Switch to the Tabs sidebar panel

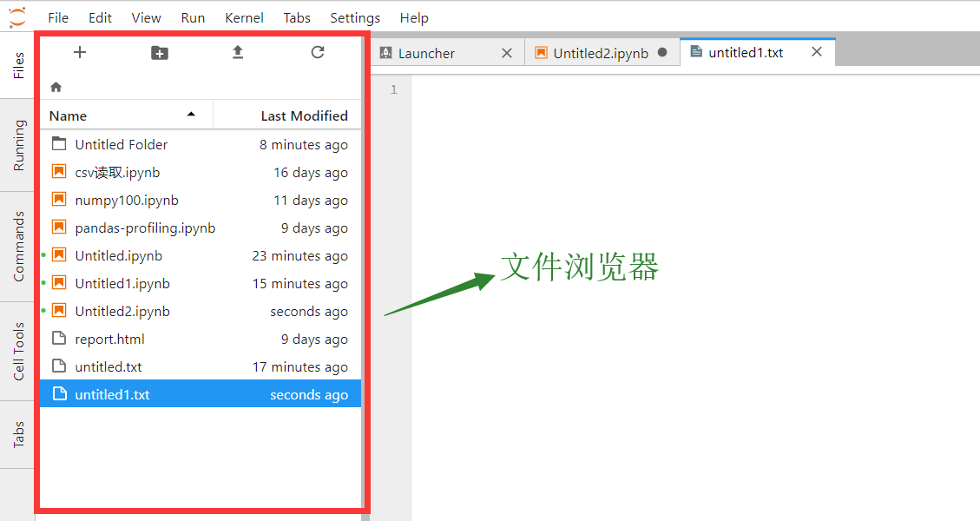point(17,434)
